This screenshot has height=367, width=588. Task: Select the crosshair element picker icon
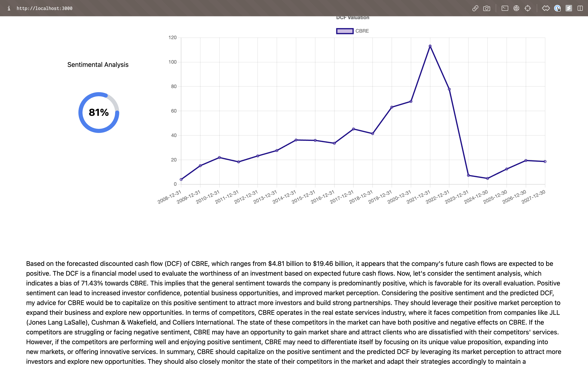click(x=528, y=8)
